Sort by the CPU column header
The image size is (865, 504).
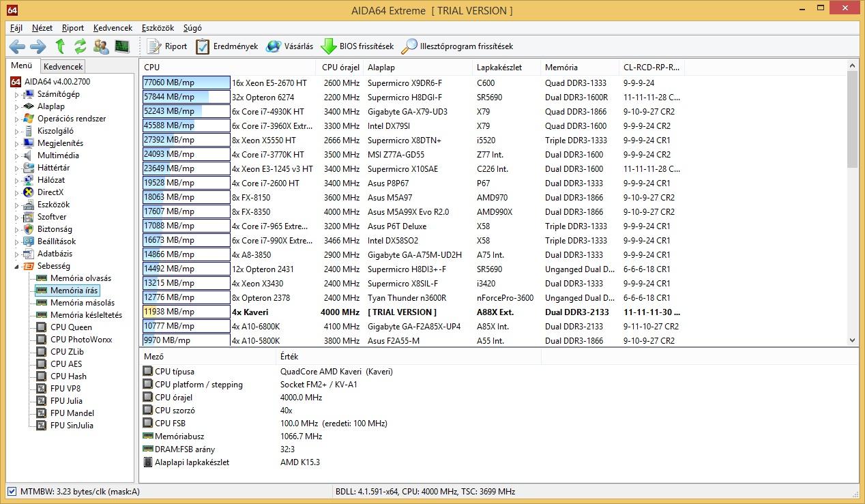click(x=228, y=67)
